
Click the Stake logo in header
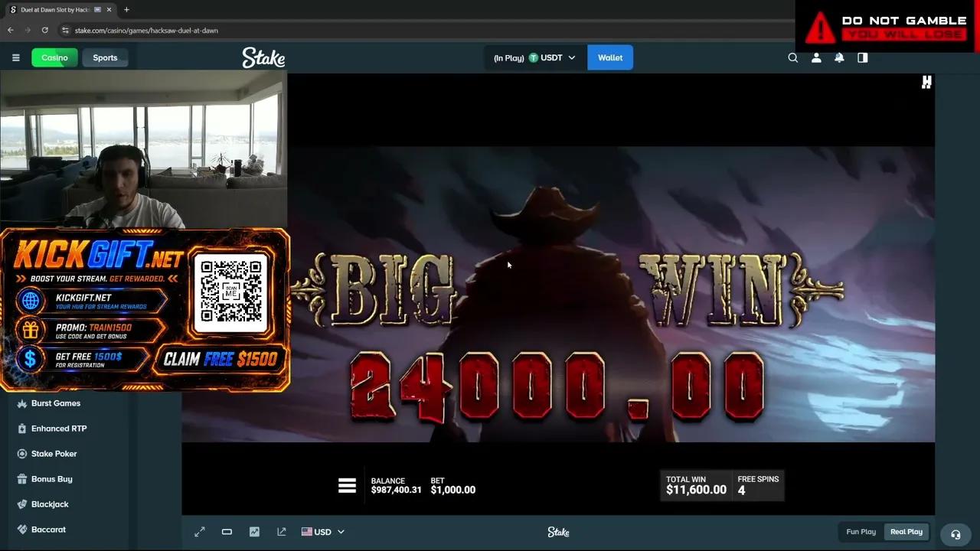pyautogui.click(x=263, y=57)
